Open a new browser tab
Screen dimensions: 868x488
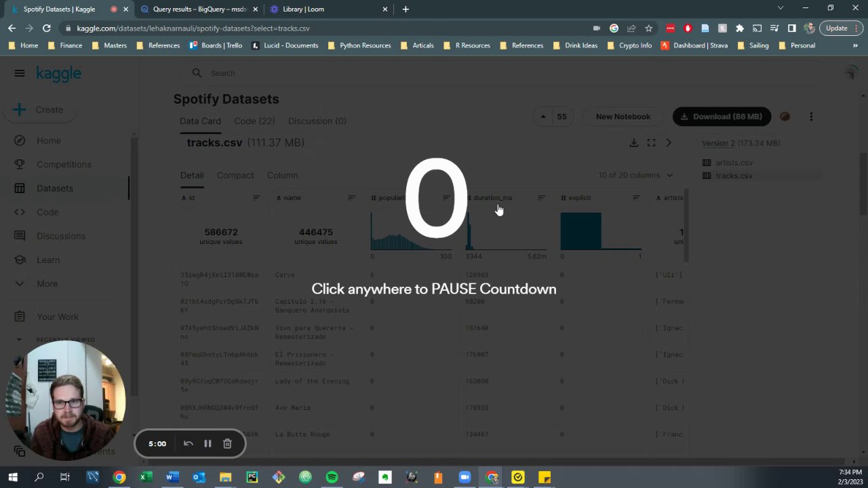point(406,9)
